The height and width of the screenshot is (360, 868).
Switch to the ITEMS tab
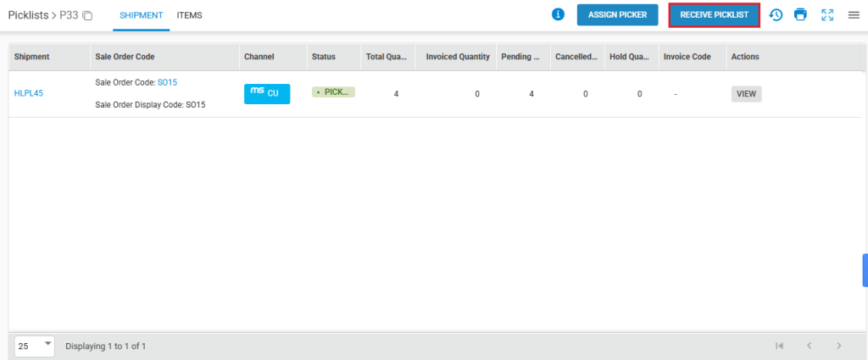(189, 15)
